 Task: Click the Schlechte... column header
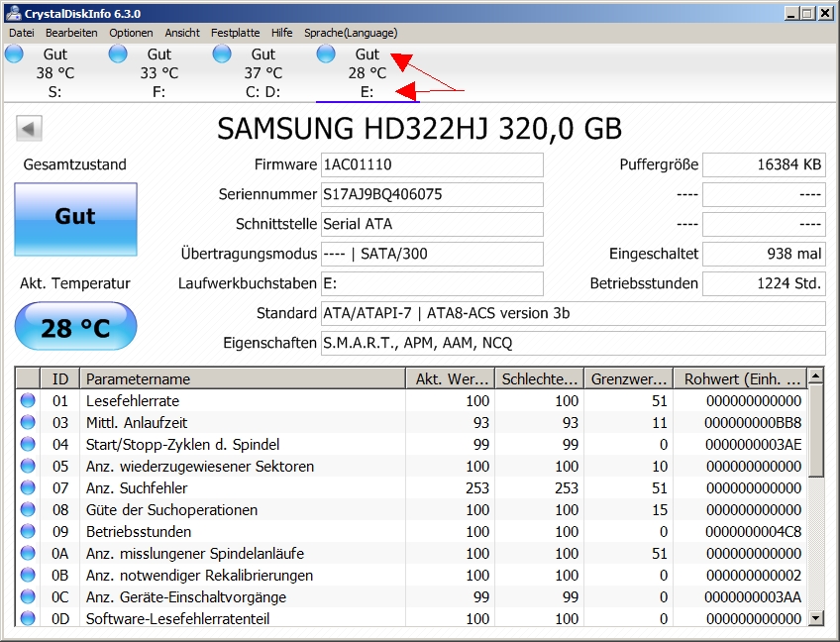pos(540,378)
